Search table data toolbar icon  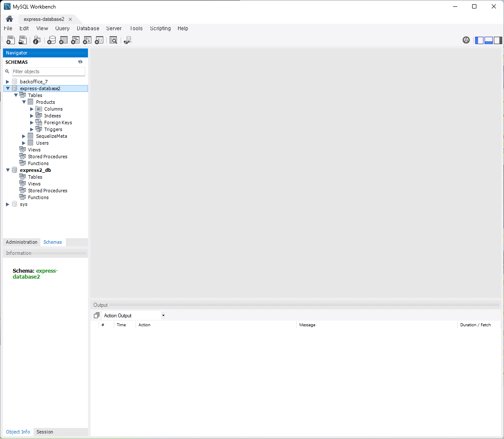click(x=113, y=40)
